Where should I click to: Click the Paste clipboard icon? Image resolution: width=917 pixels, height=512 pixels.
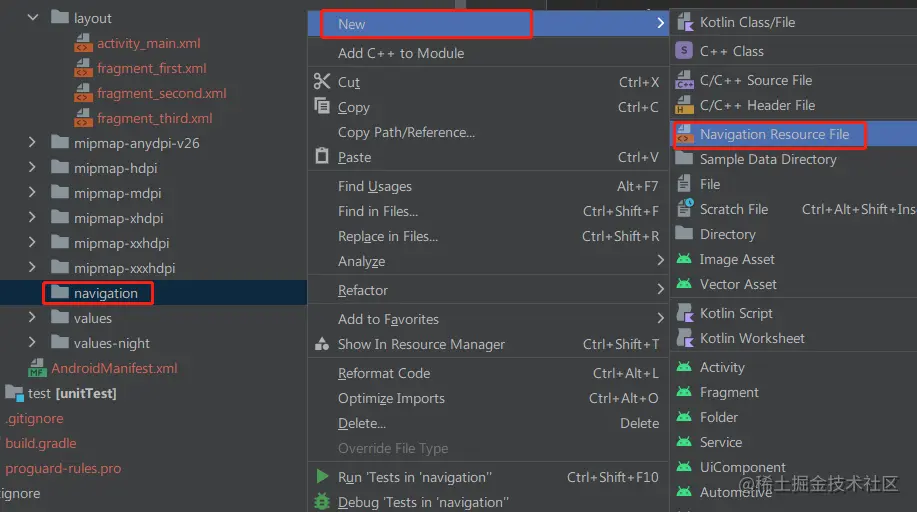tap(322, 156)
